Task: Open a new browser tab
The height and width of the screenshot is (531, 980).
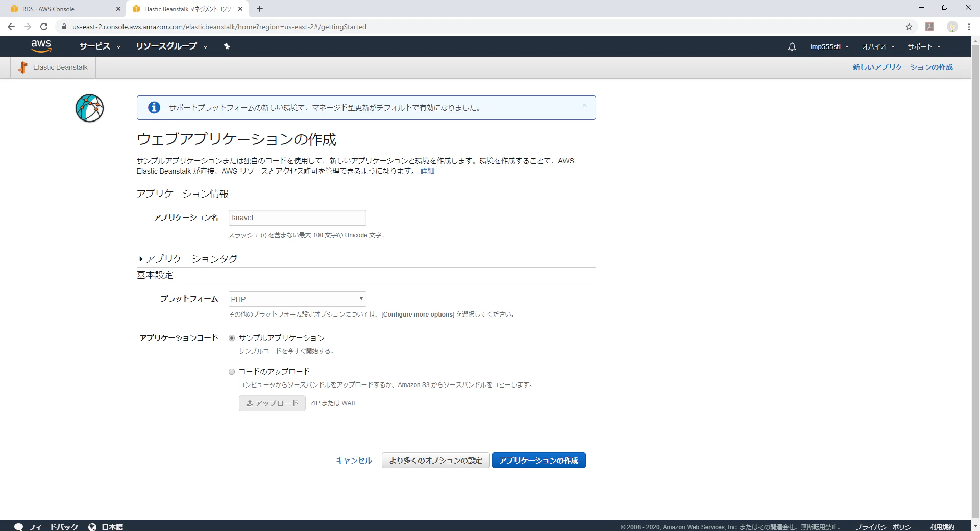Action: coord(260,9)
